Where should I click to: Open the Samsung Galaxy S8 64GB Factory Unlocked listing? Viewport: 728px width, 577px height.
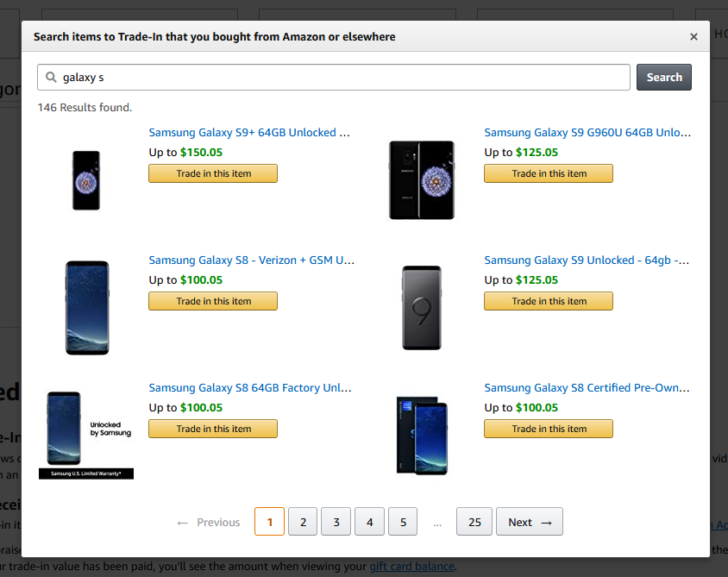[x=249, y=387]
